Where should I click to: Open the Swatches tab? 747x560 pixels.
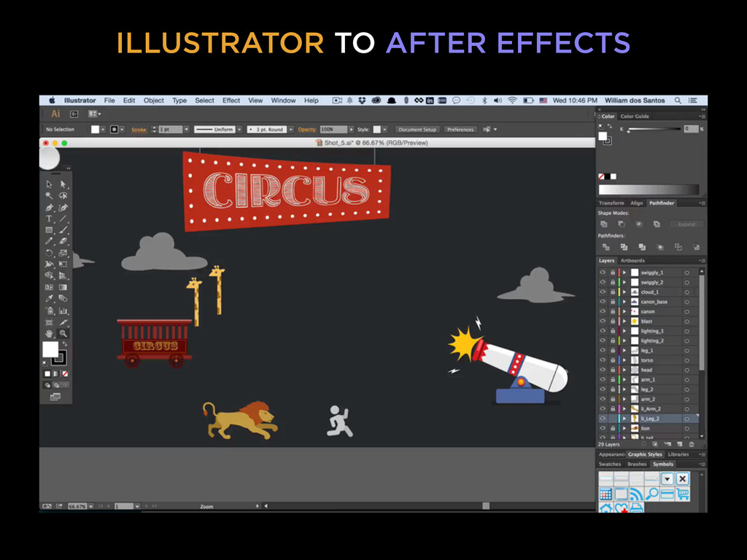[x=610, y=464]
